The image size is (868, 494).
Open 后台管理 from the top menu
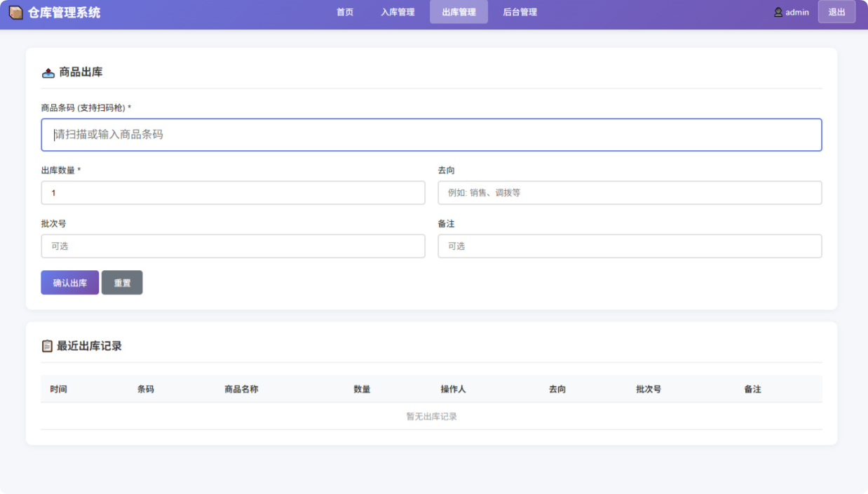[x=520, y=12]
